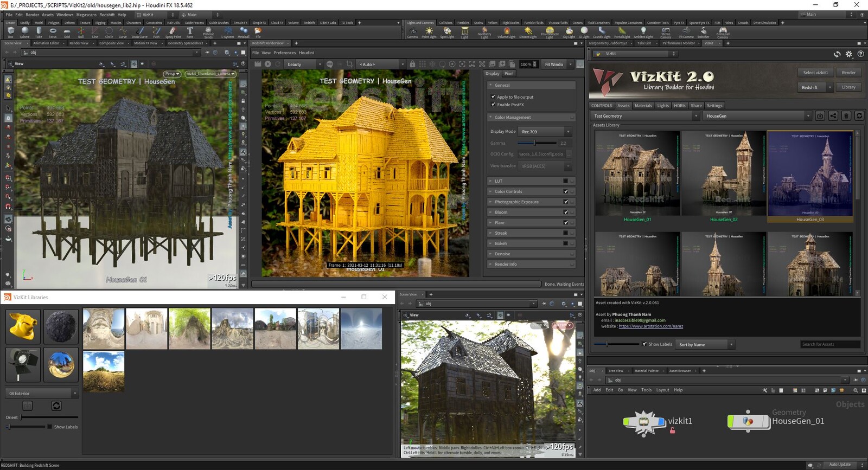Viewport: 868px width, 470px height.
Task: Open the Megascans menu
Action: [86, 15]
